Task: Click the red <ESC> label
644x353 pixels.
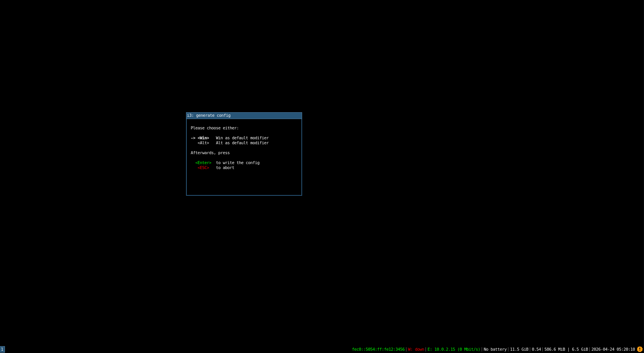Action: point(203,168)
